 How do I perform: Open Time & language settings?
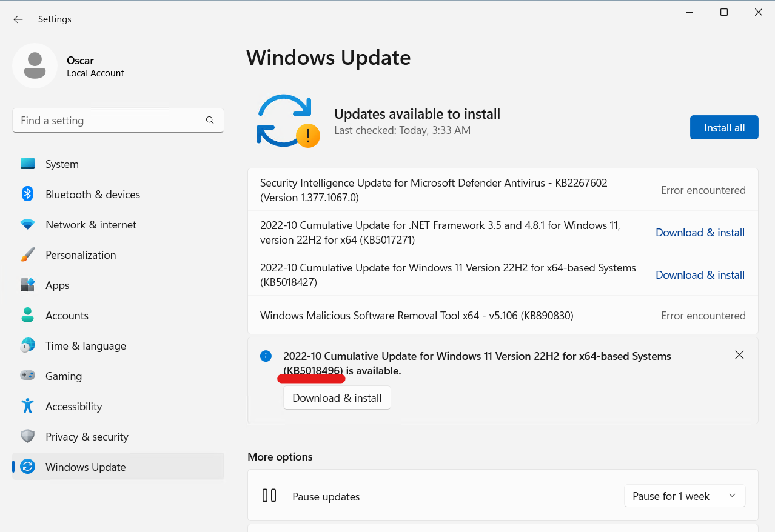pos(87,345)
